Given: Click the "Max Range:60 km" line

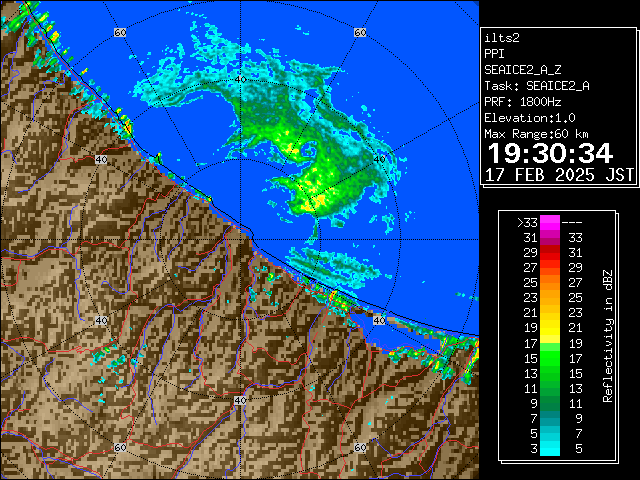Looking at the screenshot, I should (x=536, y=134).
